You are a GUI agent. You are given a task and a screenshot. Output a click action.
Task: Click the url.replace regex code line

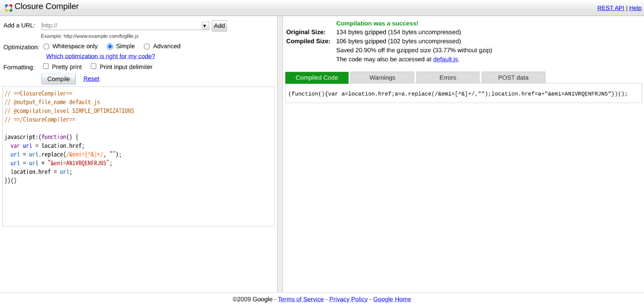[x=66, y=155]
